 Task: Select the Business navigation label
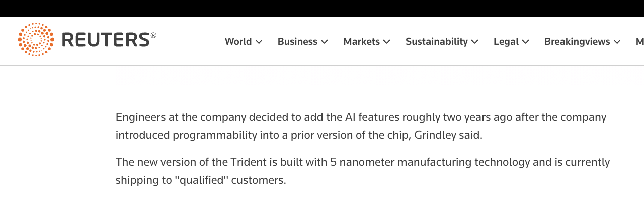pyautogui.click(x=297, y=42)
